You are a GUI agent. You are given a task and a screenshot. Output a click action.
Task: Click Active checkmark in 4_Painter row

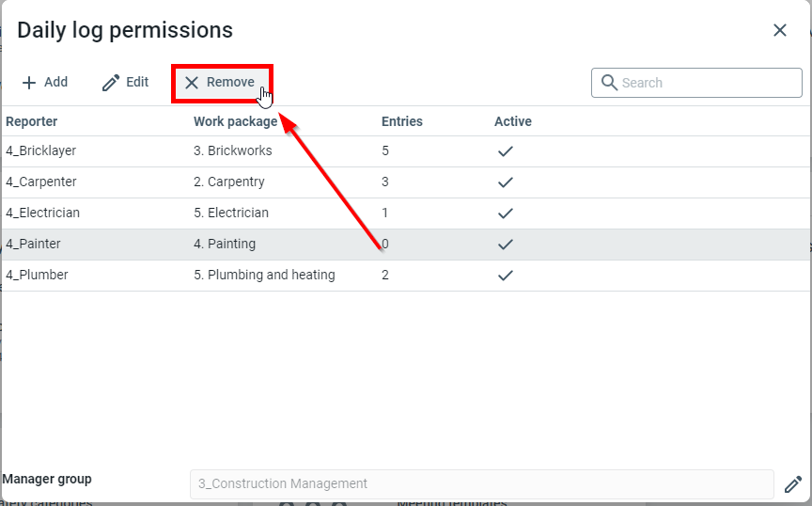[x=506, y=245]
